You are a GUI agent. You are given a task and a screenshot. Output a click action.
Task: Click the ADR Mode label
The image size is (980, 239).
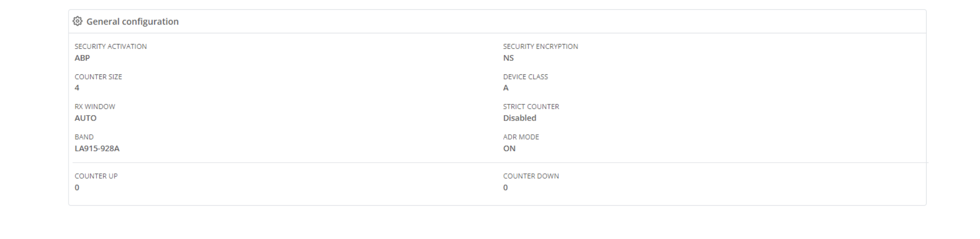coord(521,137)
